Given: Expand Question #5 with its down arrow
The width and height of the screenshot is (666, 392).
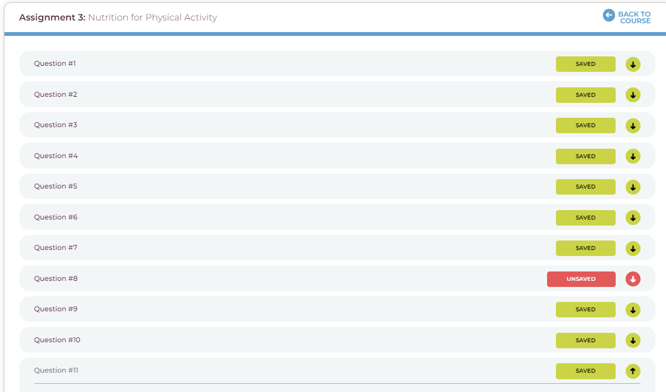Looking at the screenshot, I should (633, 187).
